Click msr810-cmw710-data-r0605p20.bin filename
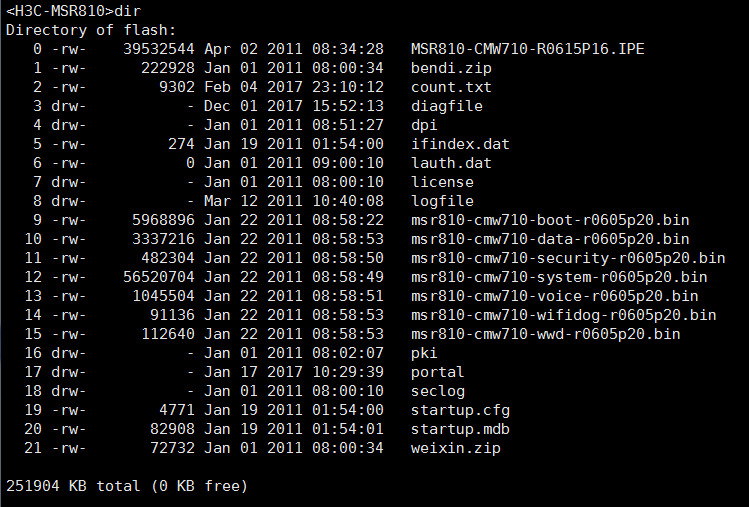Image resolution: width=749 pixels, height=507 pixels. click(x=550, y=239)
